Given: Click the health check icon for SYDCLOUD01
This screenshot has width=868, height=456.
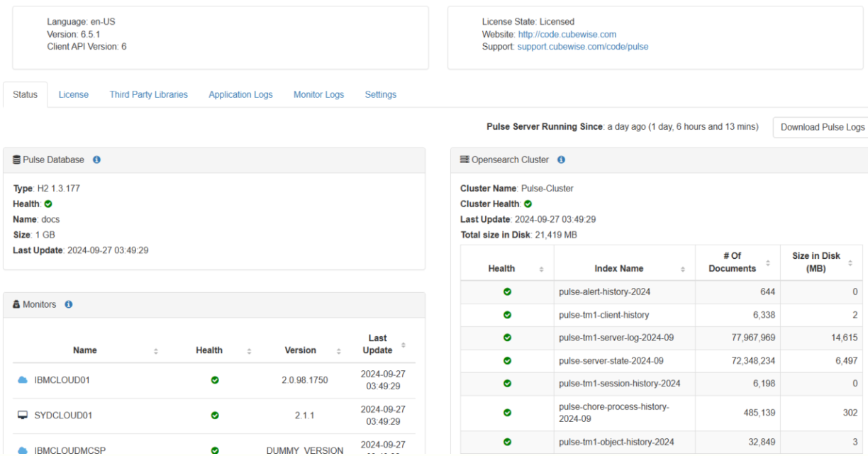Looking at the screenshot, I should (215, 416).
